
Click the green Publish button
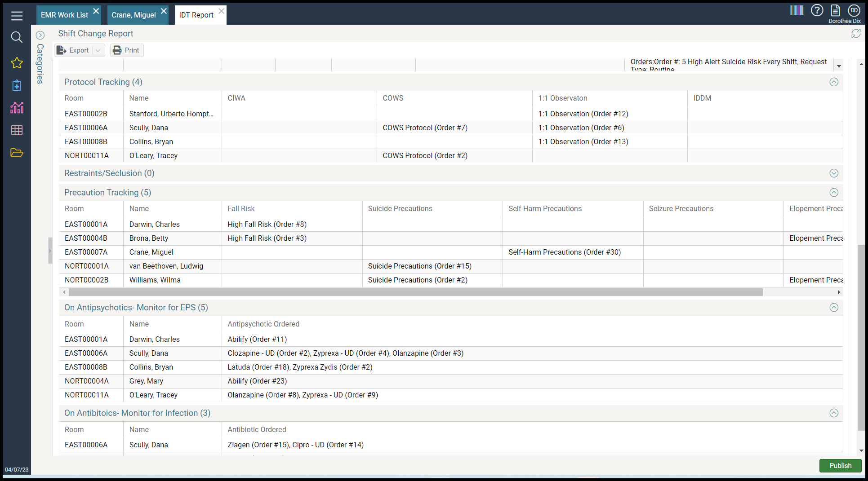pos(840,466)
